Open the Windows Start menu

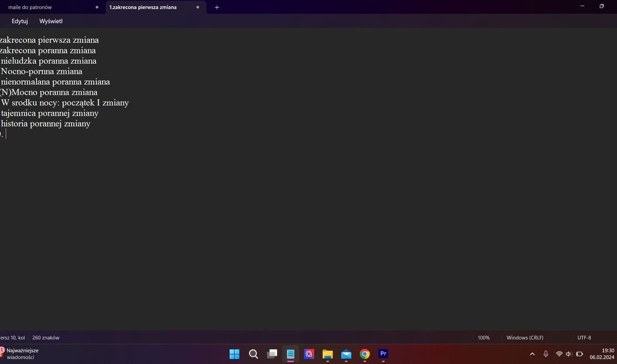(x=234, y=354)
